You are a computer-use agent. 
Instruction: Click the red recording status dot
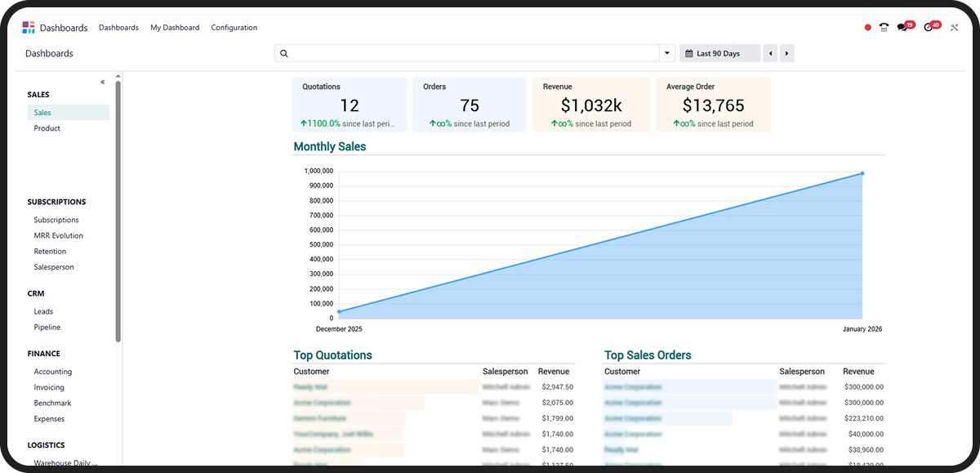point(867,28)
